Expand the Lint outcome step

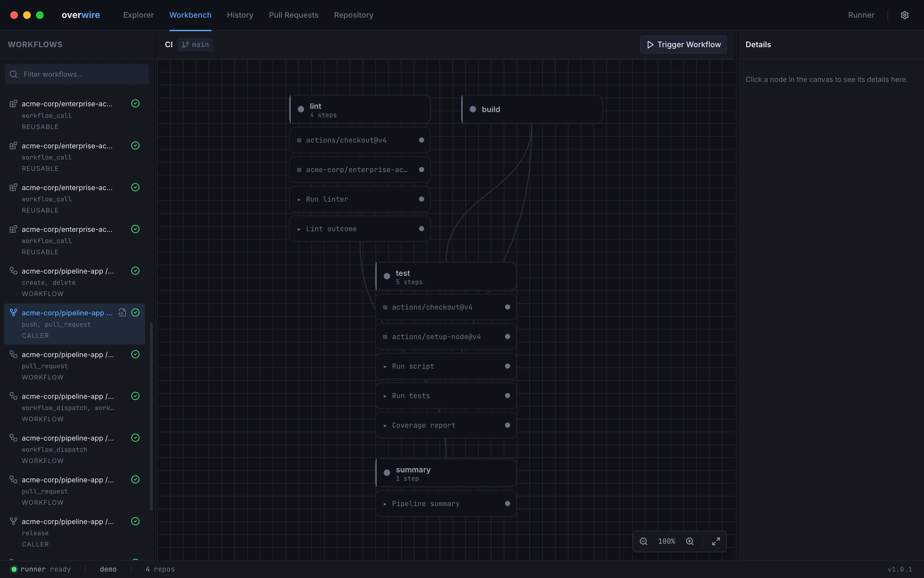tap(299, 229)
